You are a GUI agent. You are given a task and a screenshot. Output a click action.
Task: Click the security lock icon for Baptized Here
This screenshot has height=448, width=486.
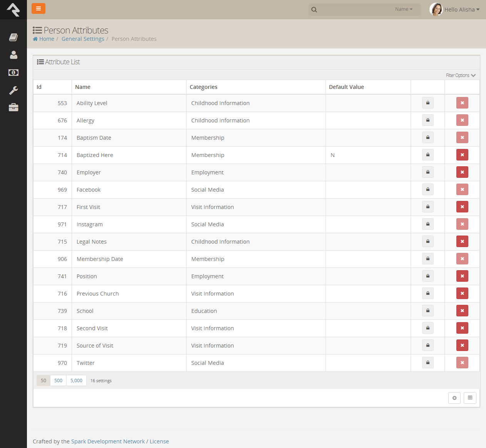pos(428,155)
